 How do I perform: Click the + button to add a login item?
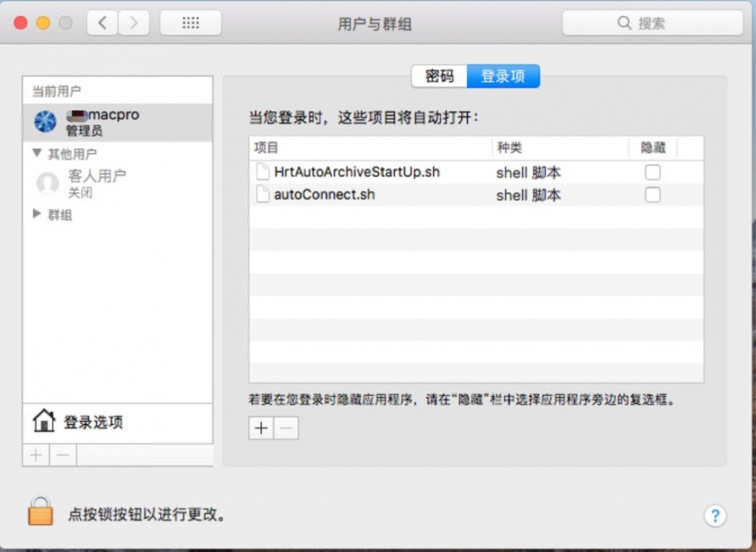(260, 428)
